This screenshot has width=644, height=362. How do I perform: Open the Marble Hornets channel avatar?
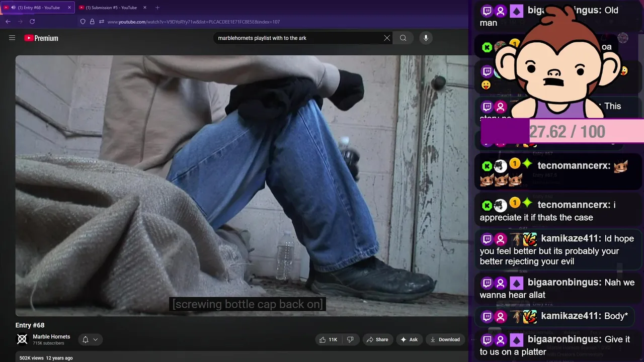[22, 339]
